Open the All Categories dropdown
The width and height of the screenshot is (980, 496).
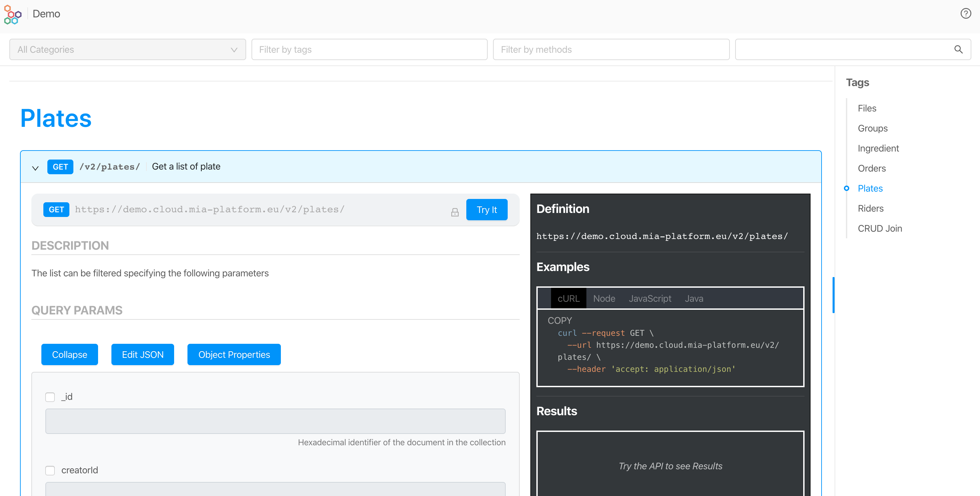127,49
